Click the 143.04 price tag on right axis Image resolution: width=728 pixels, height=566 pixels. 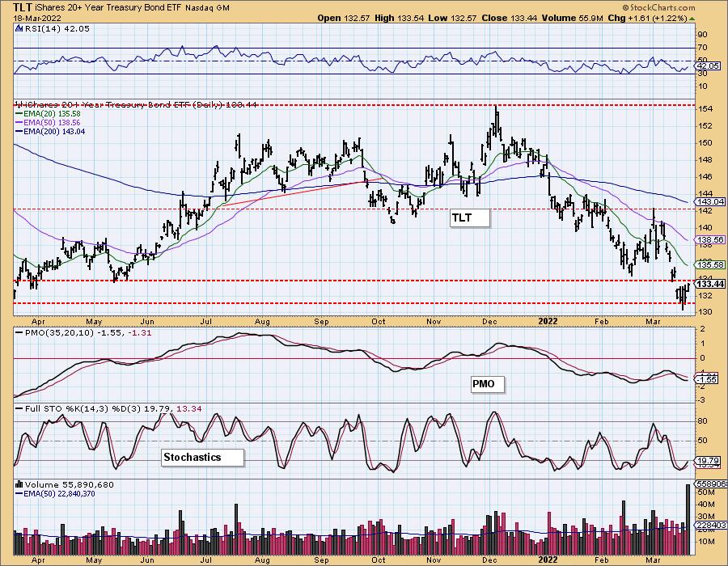[x=711, y=201]
